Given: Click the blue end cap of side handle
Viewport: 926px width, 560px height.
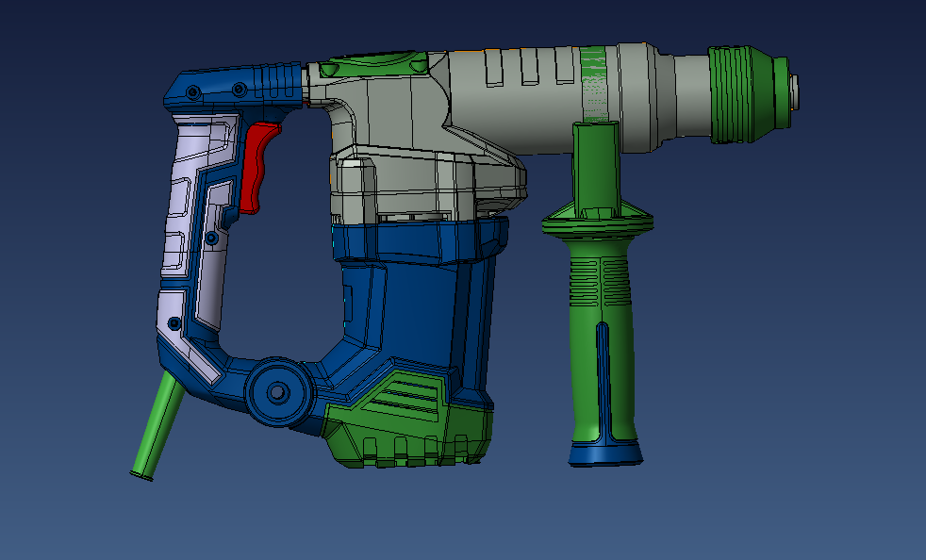Looking at the screenshot, I should pyautogui.click(x=606, y=454).
